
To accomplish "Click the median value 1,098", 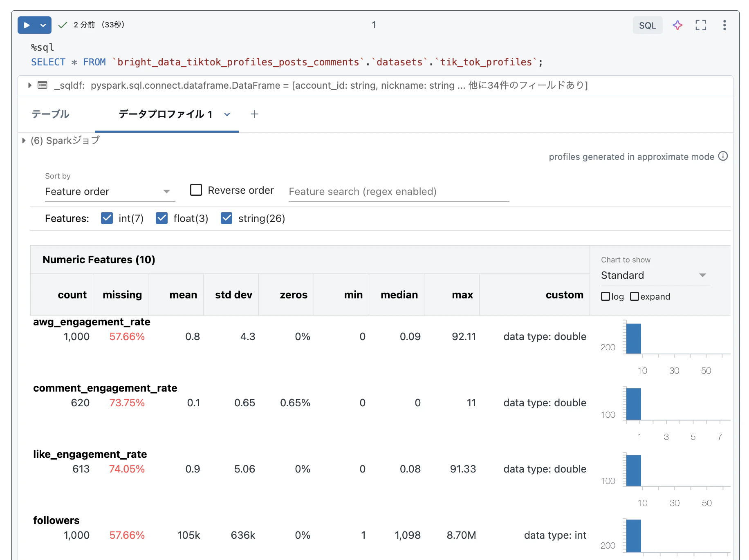I will (x=408, y=535).
